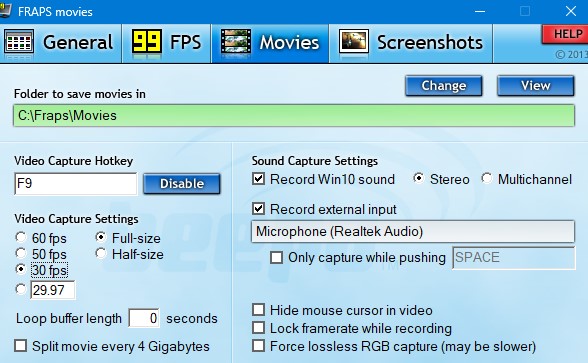Click the loop buffer length field

tap(144, 318)
